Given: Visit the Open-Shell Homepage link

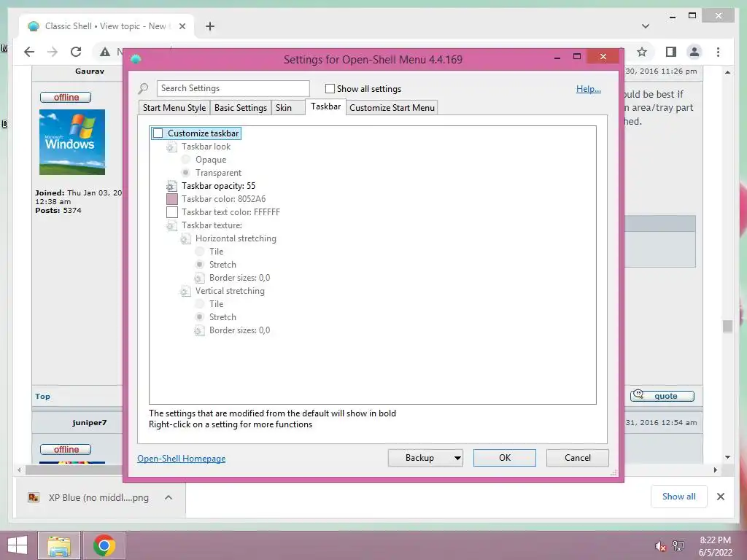Looking at the screenshot, I should (x=182, y=459).
